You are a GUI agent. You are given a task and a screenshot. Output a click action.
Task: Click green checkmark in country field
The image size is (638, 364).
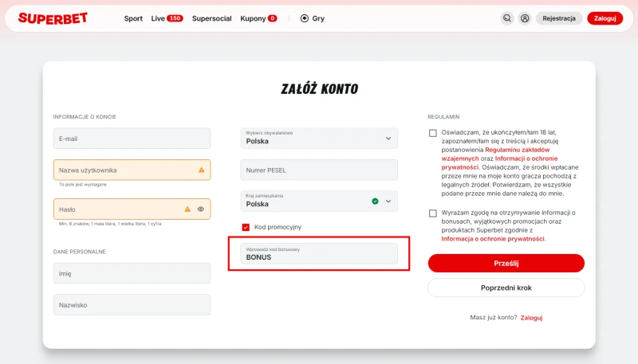(x=375, y=202)
